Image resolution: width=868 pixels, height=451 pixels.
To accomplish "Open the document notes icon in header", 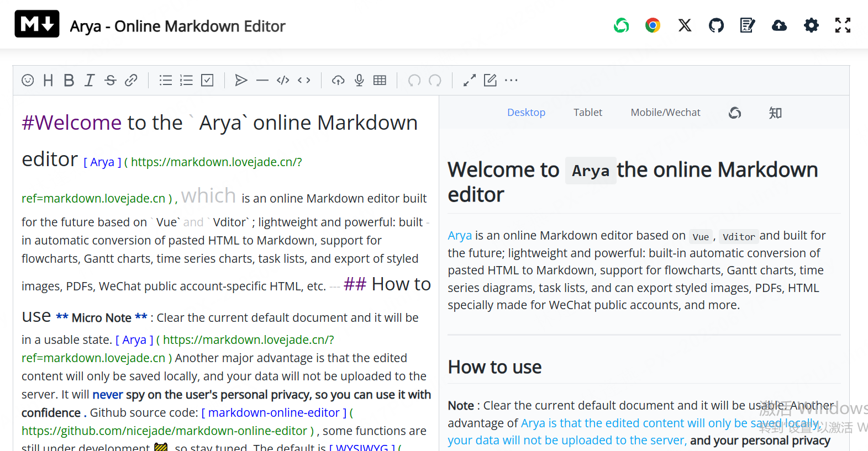I will [748, 25].
